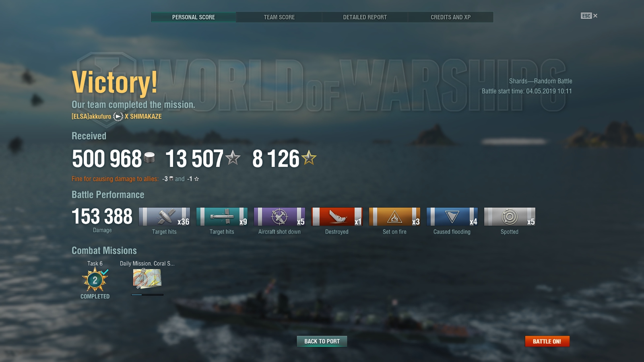Click the credits coin icon

pos(149,158)
